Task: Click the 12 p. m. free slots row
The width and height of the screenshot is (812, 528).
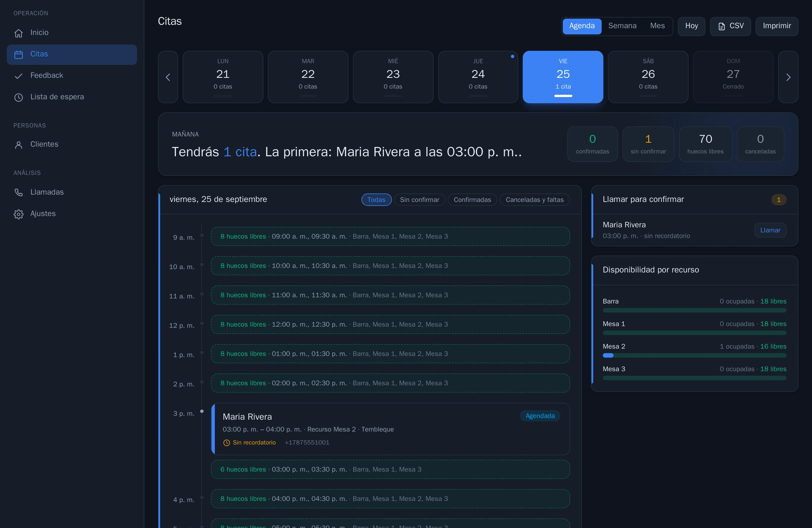Action: click(390, 325)
